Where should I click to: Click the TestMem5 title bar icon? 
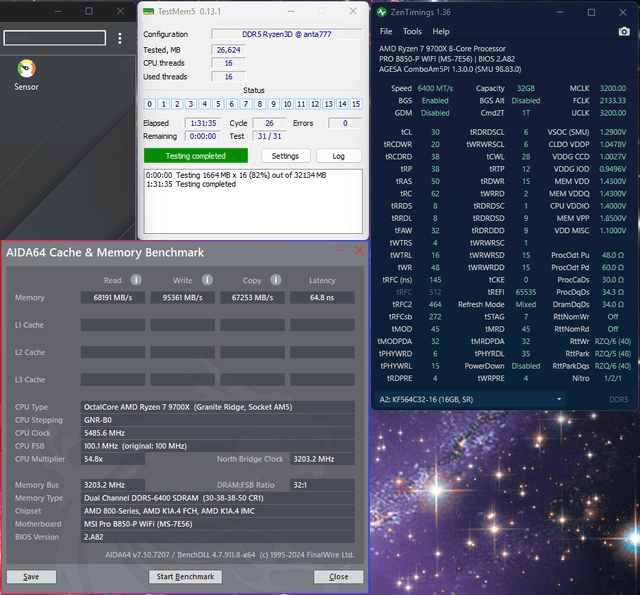click(x=149, y=12)
